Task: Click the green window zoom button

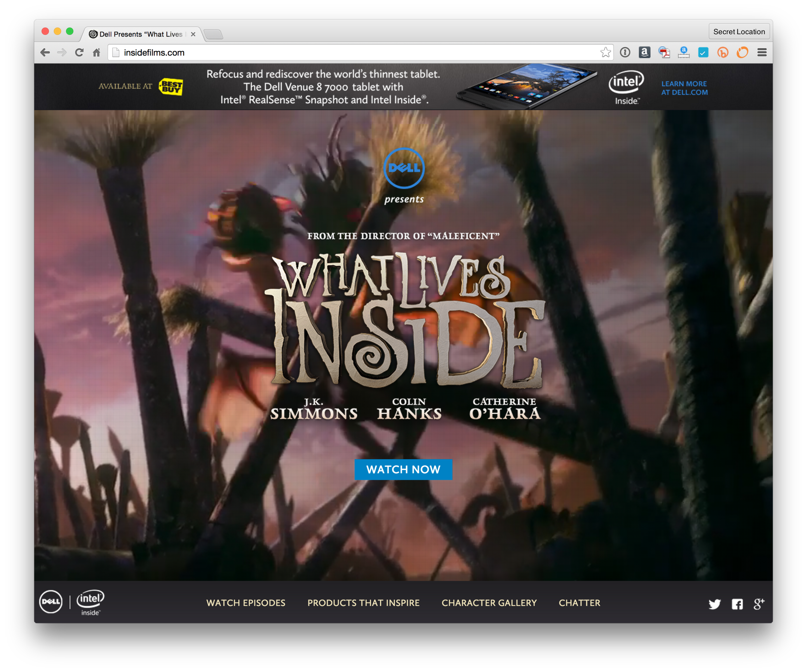Action: coord(69,31)
